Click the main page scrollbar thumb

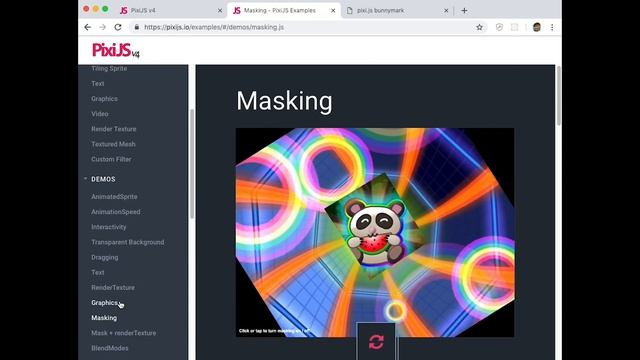558,96
